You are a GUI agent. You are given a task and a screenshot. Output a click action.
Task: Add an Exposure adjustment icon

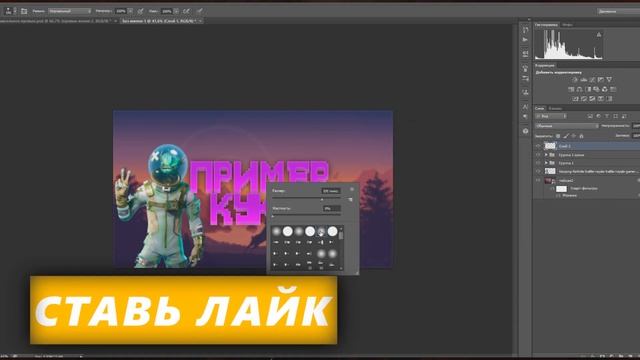click(601, 80)
